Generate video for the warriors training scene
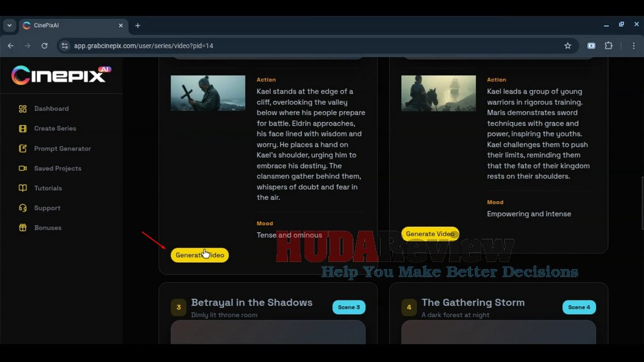Screen dimensions: 644x362 [x=430, y=234]
